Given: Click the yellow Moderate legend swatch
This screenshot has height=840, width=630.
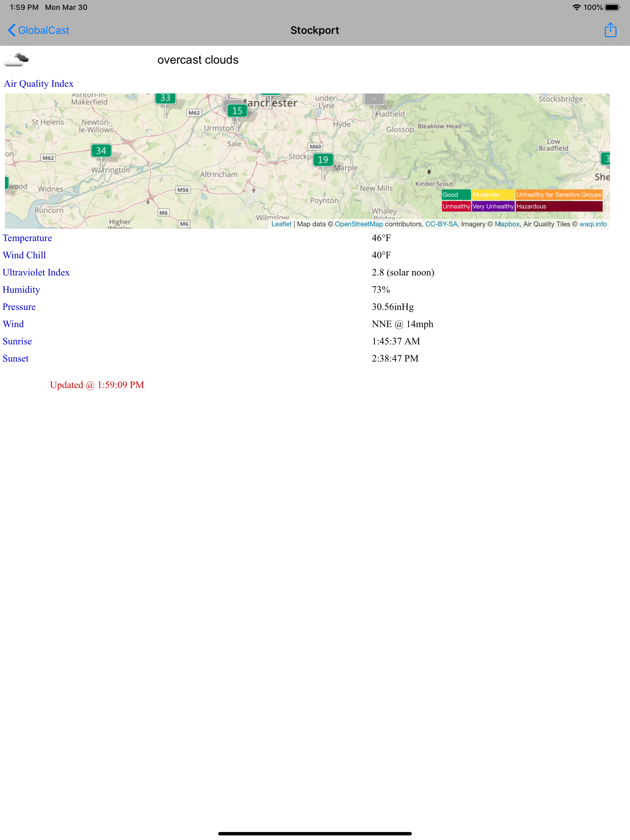Looking at the screenshot, I should click(x=492, y=195).
